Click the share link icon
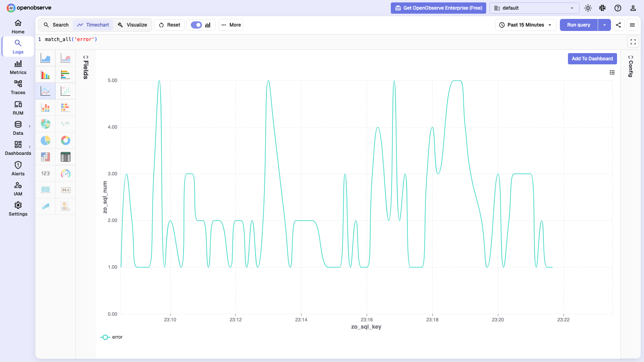The height and width of the screenshot is (362, 644). 618,25
